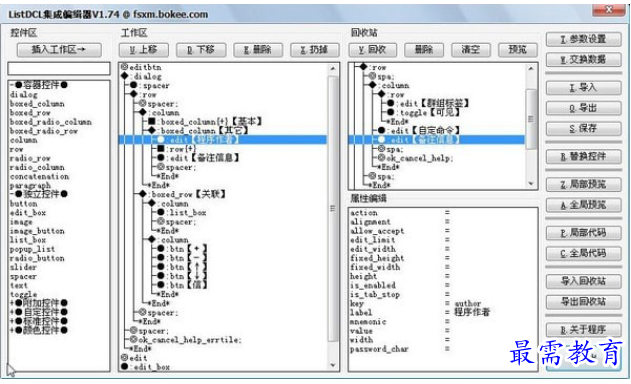Viewport: 631px width, 384px height.
Task: Move item up with 上移 button
Action: click(143, 50)
